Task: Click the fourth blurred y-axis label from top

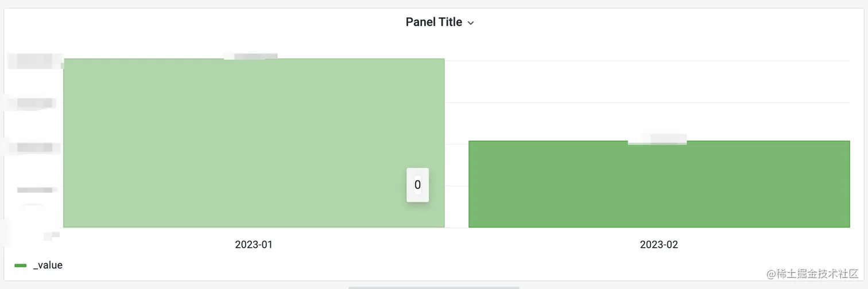Action: pyautogui.click(x=37, y=190)
